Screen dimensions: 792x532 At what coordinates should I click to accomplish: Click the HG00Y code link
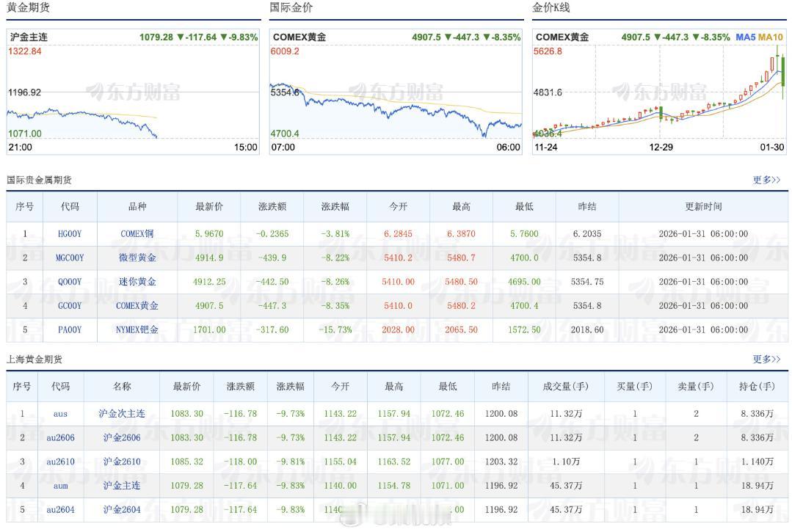[70, 233]
